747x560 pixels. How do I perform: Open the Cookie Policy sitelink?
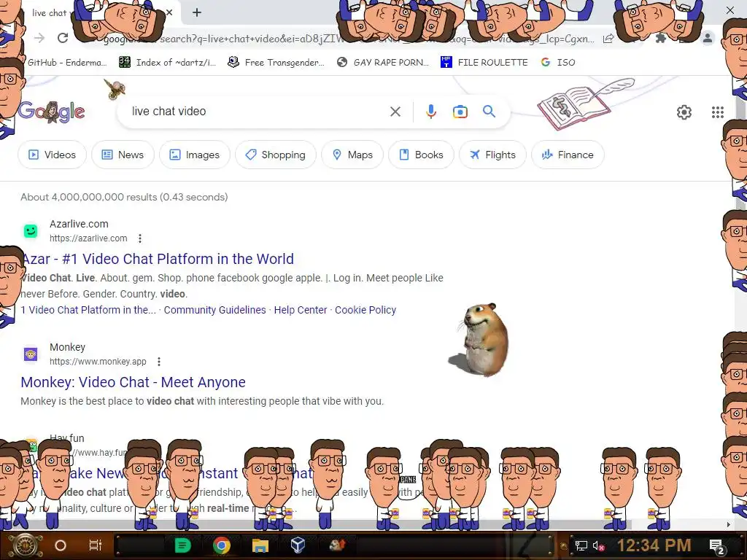pyautogui.click(x=365, y=310)
